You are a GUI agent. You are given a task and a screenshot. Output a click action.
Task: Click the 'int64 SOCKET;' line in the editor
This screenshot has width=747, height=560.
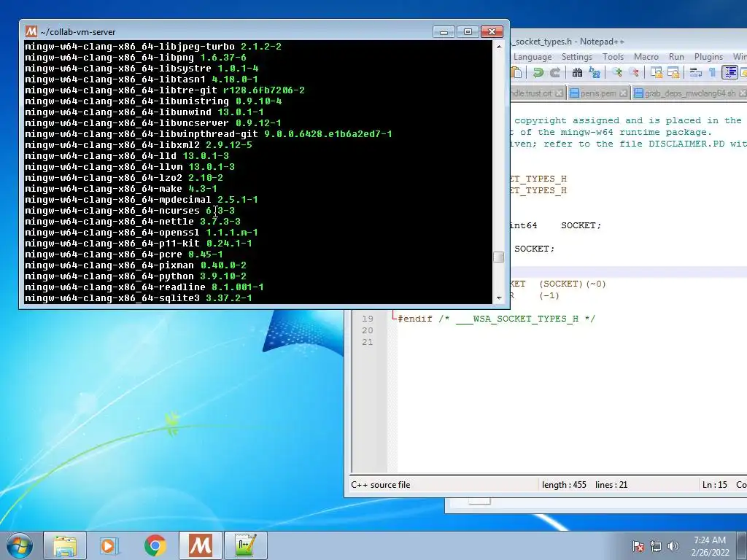[555, 225]
